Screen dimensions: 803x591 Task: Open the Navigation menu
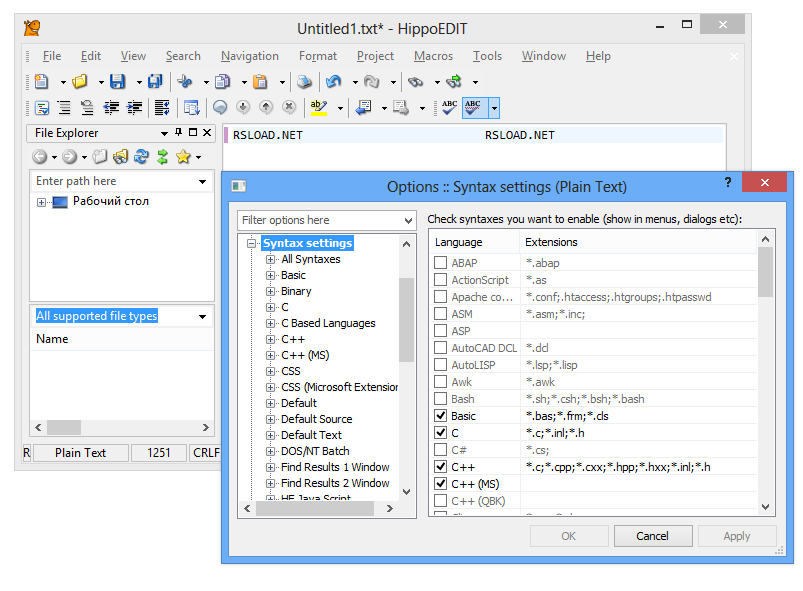(249, 56)
